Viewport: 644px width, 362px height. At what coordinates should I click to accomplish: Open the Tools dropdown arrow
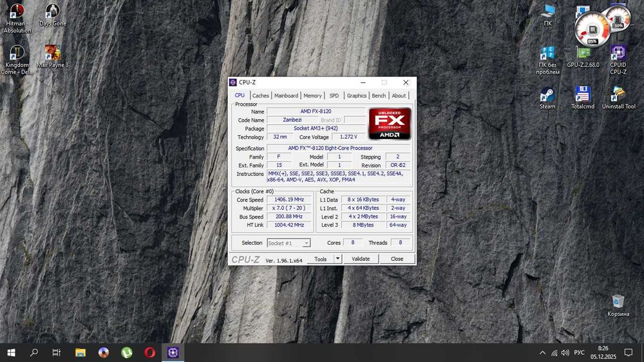[337, 259]
